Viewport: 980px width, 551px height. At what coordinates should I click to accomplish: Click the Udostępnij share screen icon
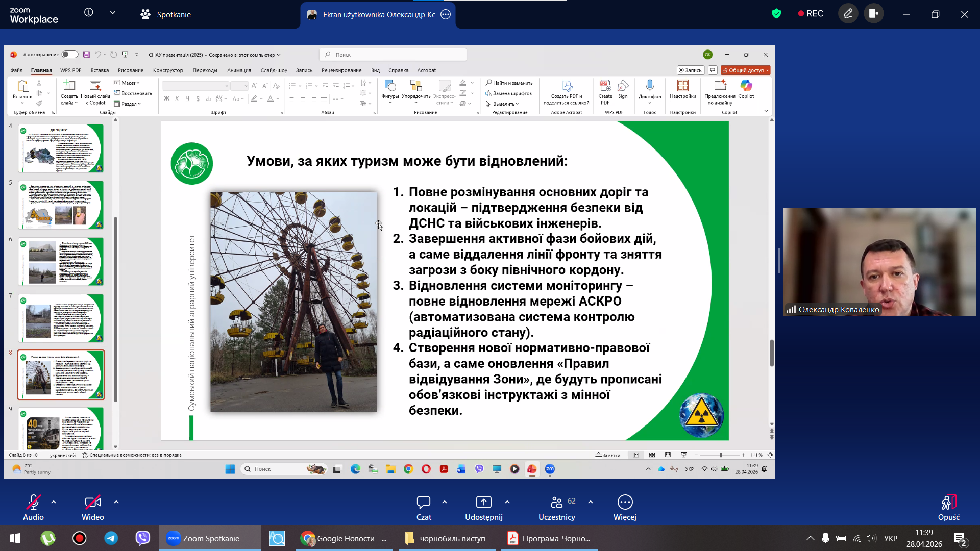coord(483,503)
